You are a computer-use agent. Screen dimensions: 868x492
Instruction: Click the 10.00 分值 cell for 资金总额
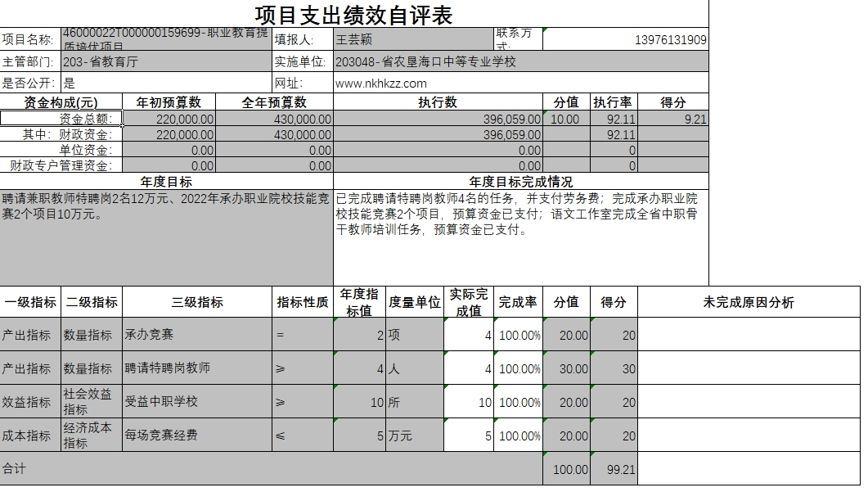pos(566,120)
